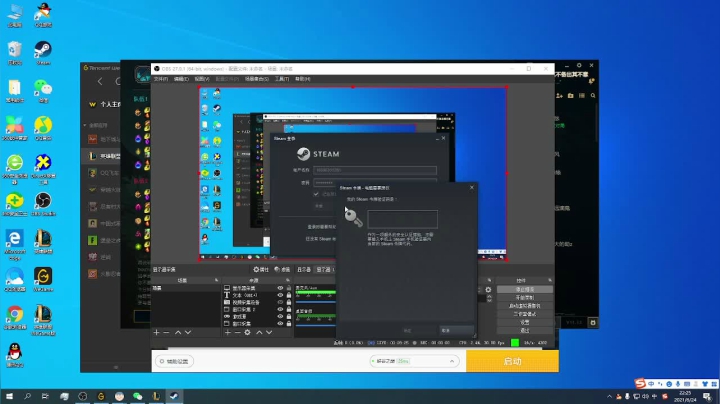
Task: Click the 设置 settings button in OBS controls
Action: 525,322
